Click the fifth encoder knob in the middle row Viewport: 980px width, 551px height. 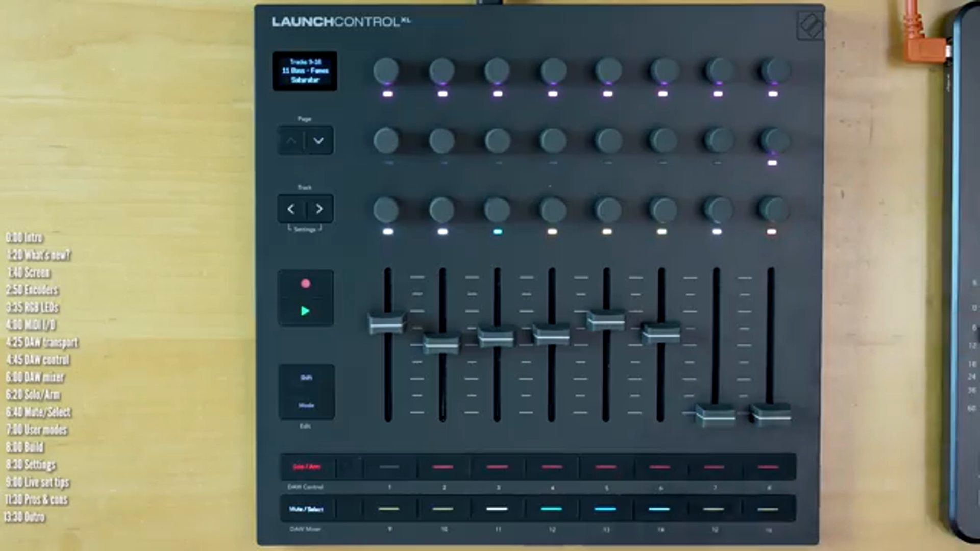pyautogui.click(x=609, y=140)
